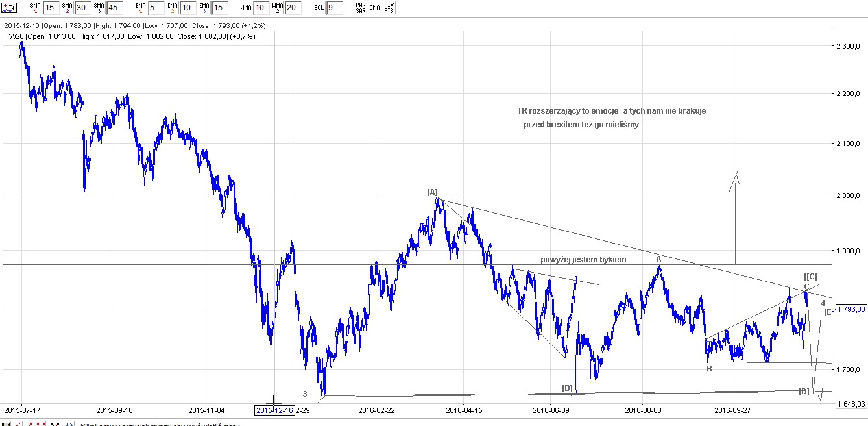
Task: Click the wave label 3 near bottom
Action: [x=304, y=394]
